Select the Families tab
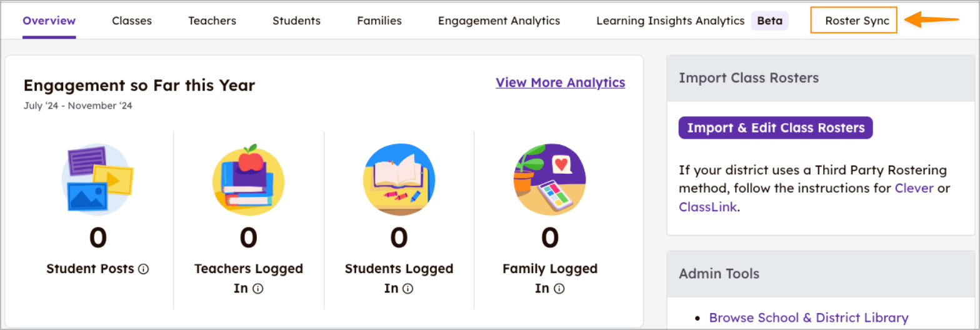Image resolution: width=980 pixels, height=330 pixels. (x=379, y=21)
